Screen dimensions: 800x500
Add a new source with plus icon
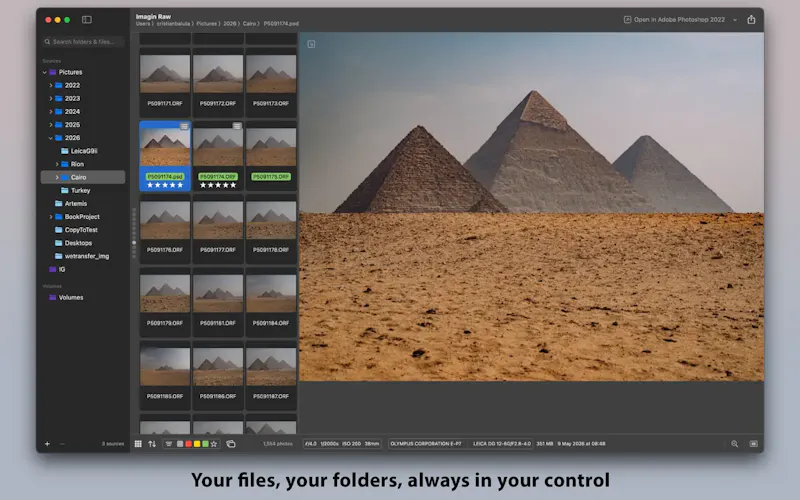point(47,444)
